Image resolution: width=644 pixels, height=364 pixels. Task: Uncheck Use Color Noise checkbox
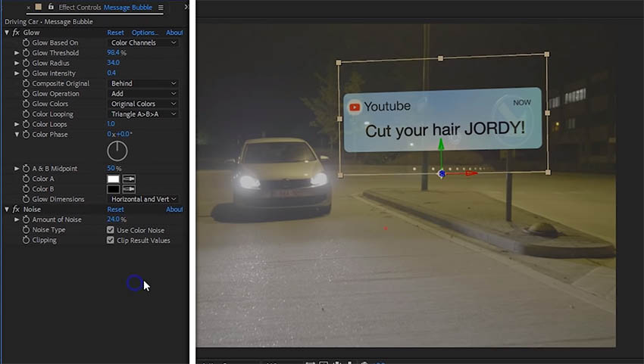tap(111, 230)
